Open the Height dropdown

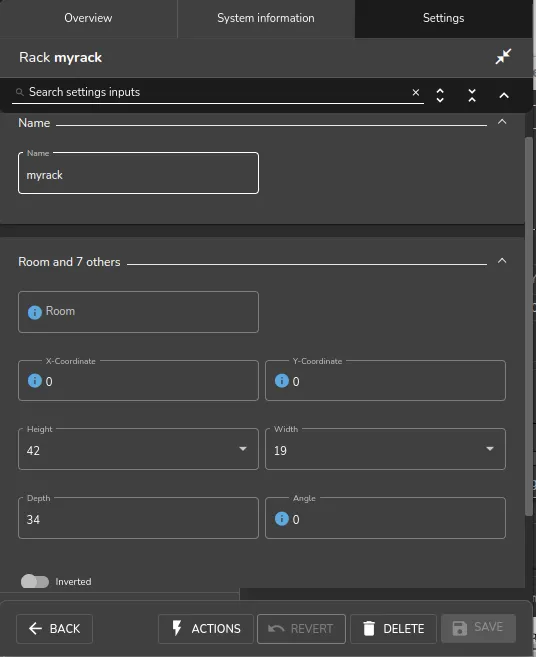pos(138,449)
